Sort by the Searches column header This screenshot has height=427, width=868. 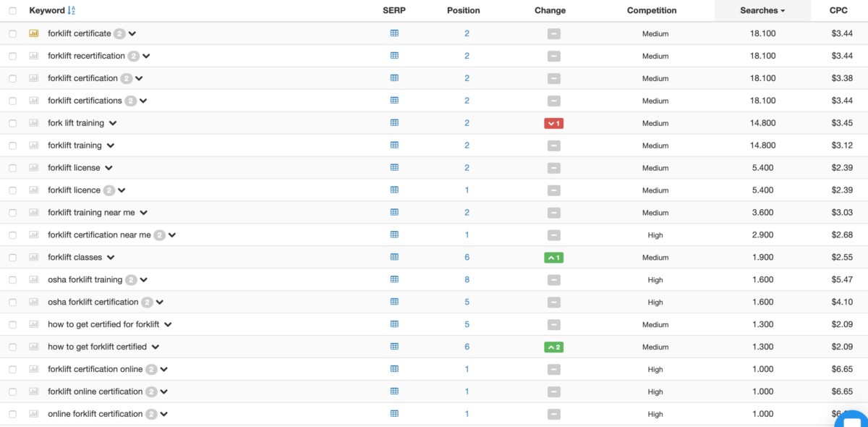pyautogui.click(x=762, y=11)
